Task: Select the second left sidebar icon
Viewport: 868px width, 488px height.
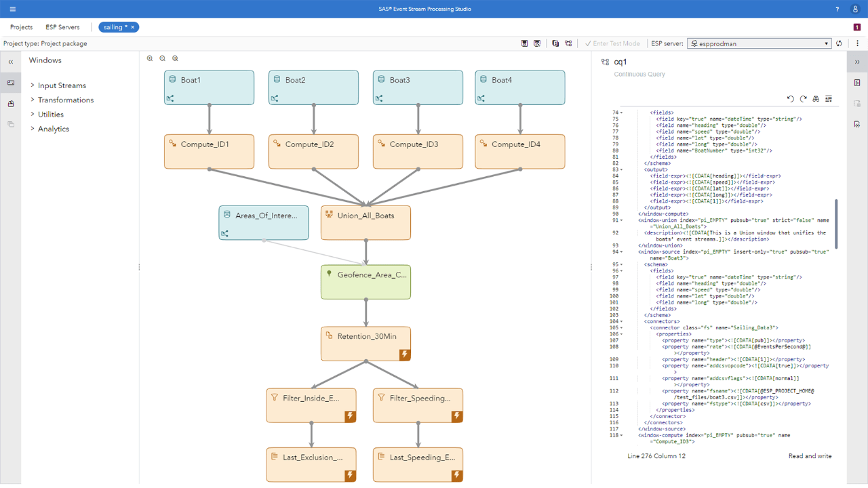Action: (x=11, y=104)
